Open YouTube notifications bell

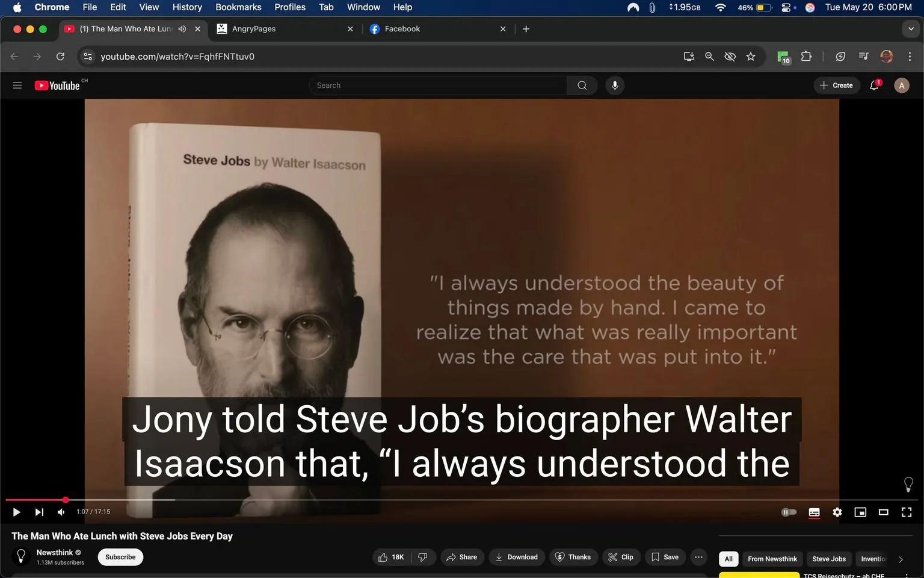pyautogui.click(x=873, y=85)
